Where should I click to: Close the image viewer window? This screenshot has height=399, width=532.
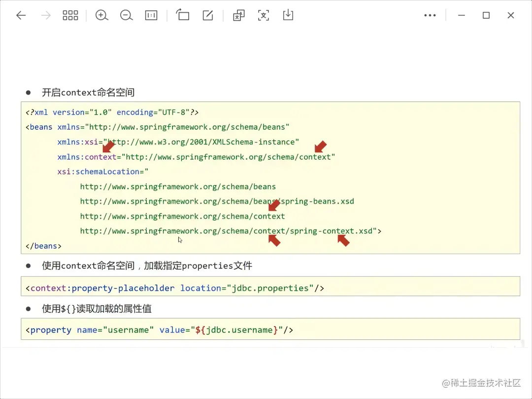click(x=511, y=15)
